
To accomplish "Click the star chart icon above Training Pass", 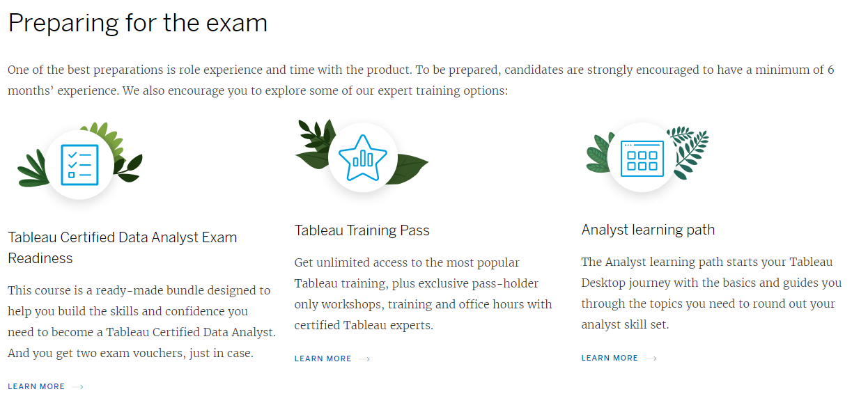I will click(362, 158).
